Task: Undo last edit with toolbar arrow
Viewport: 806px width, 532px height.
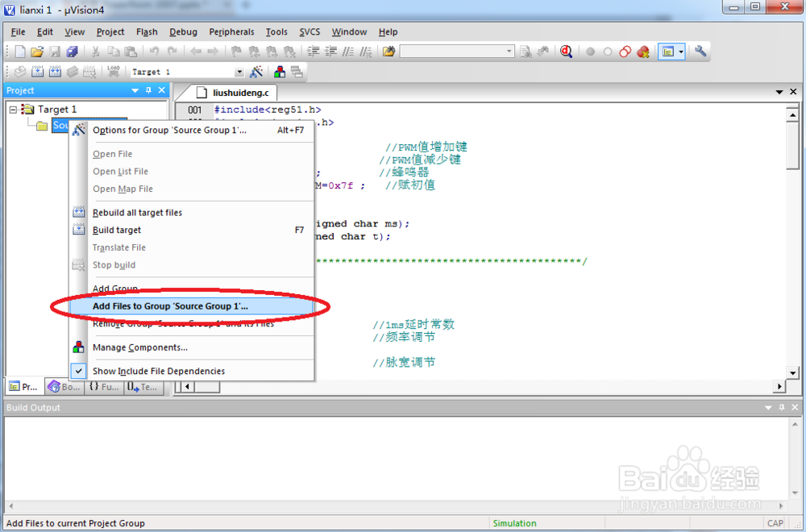Action: (154, 52)
